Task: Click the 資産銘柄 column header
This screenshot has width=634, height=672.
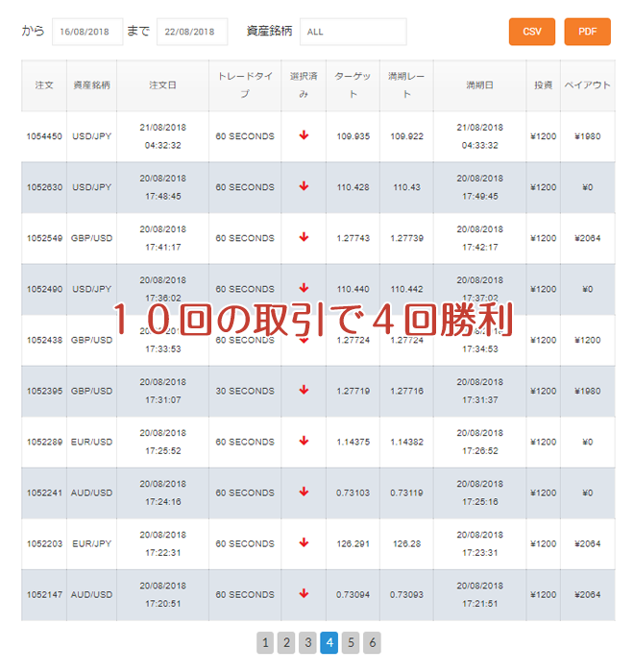Action: pyautogui.click(x=91, y=85)
